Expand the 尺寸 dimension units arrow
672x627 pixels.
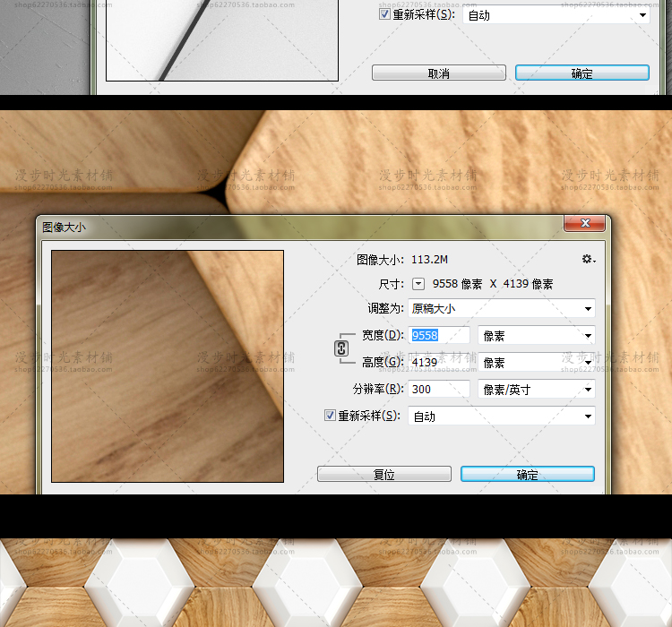coord(419,284)
